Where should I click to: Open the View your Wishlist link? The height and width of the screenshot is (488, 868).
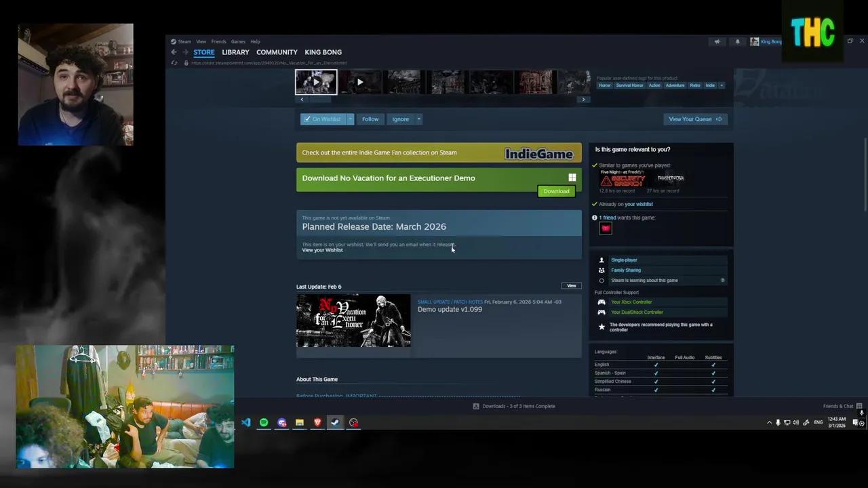pos(322,250)
